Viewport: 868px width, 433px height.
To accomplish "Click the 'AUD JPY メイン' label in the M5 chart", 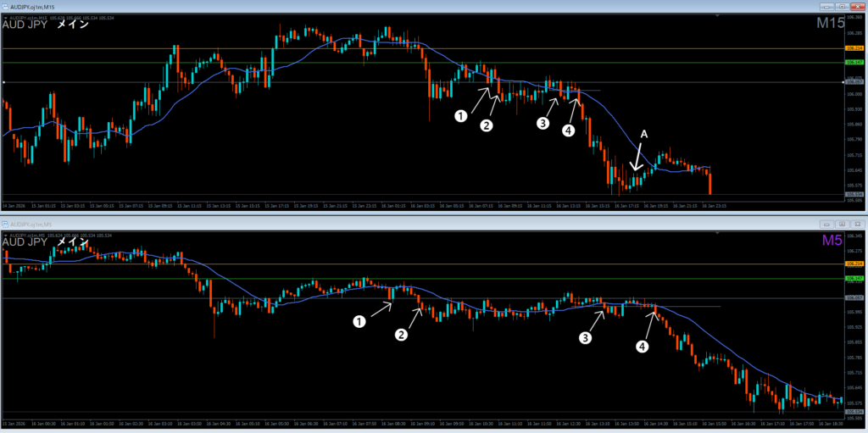I will tap(46, 242).
